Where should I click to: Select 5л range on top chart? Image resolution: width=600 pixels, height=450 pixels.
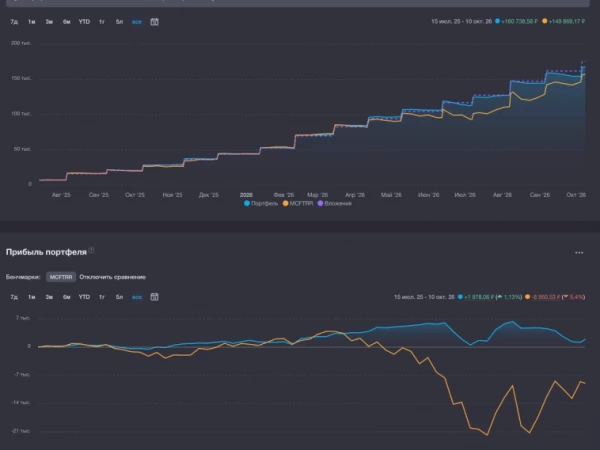click(119, 22)
